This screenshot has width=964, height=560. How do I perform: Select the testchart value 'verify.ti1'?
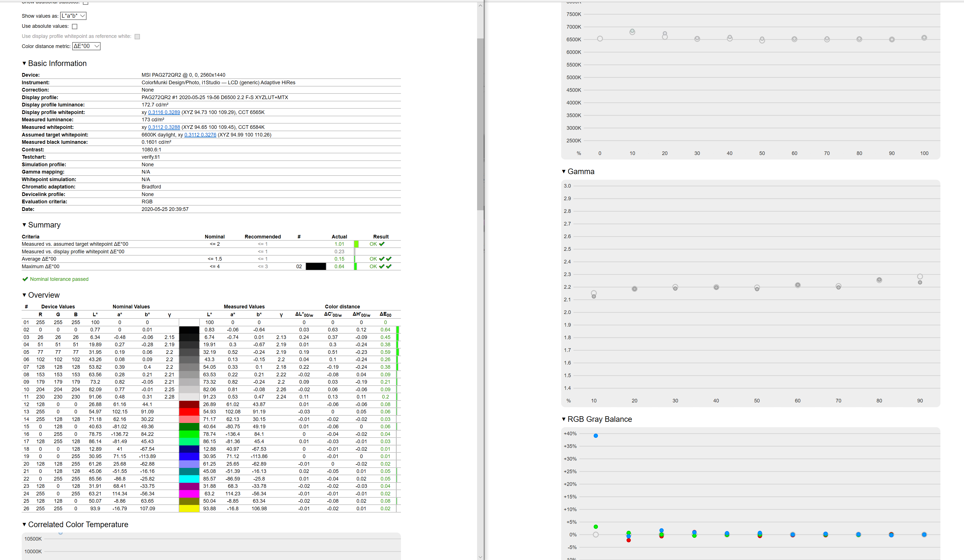[x=151, y=157]
